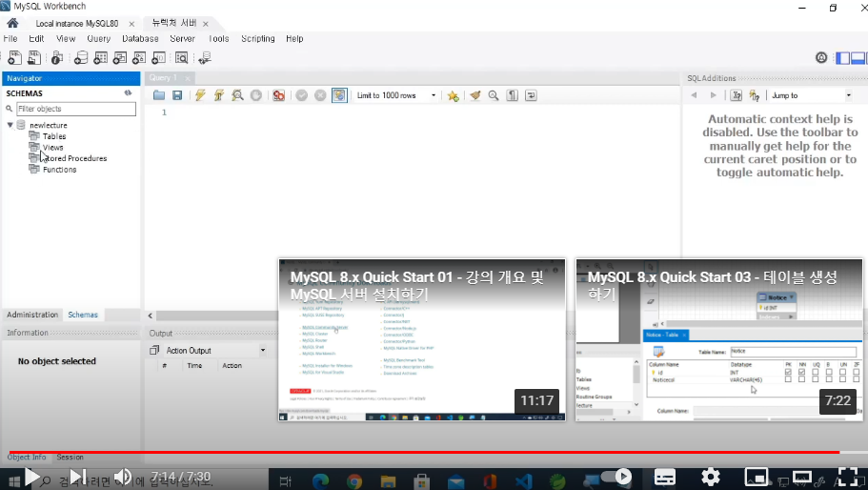
Task: Open script file in query editor
Action: coord(159,95)
